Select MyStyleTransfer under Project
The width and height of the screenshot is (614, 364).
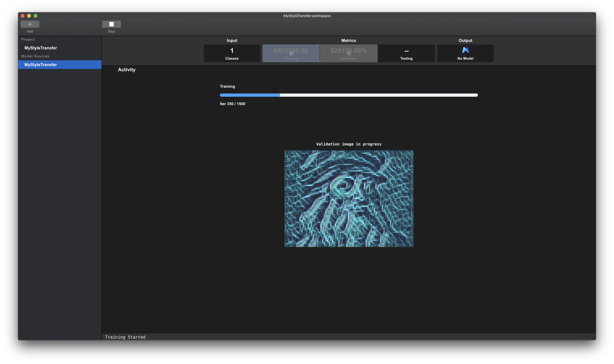[41, 48]
